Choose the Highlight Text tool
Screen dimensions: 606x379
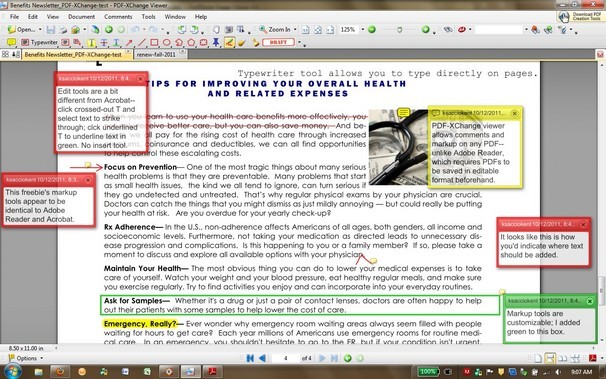91,42
